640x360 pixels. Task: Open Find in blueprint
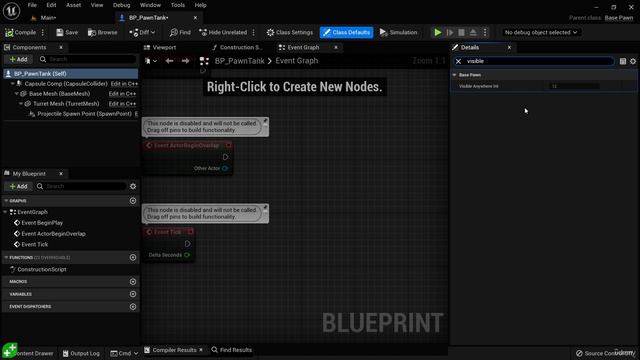(180, 32)
